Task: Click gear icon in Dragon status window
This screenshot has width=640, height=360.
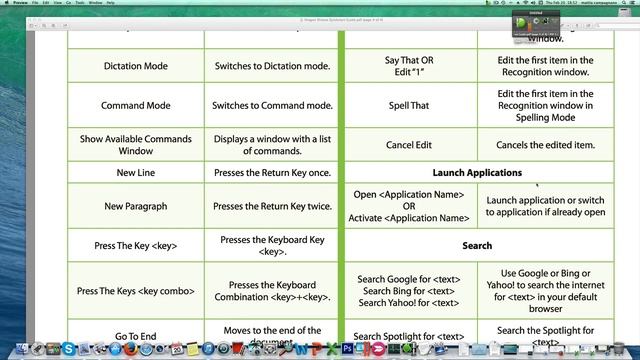Action: click(x=536, y=20)
